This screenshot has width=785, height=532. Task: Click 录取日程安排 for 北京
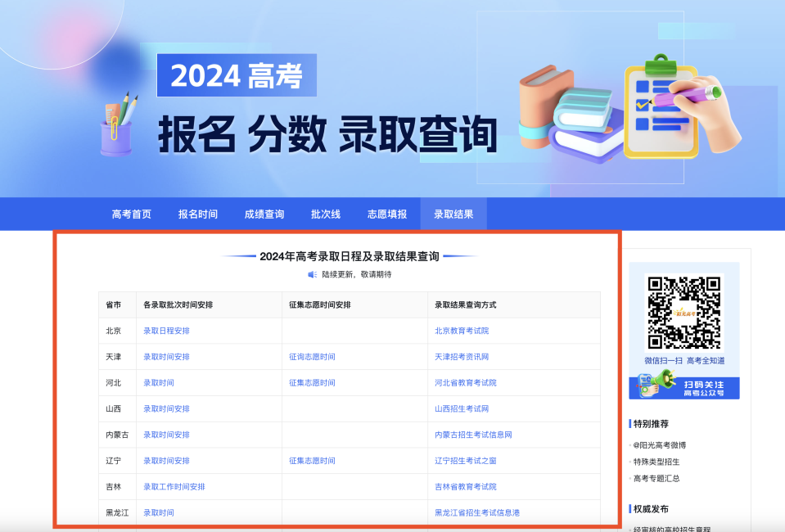[x=168, y=330]
